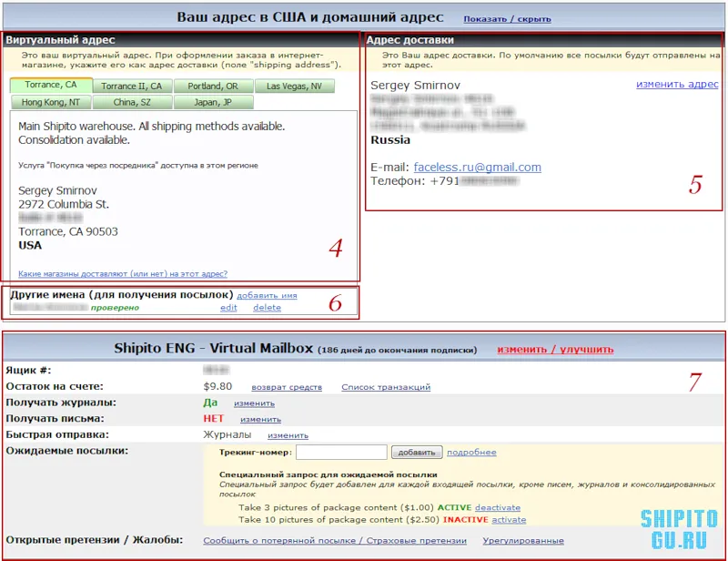Select the Las Vegas, NV tab
The width and height of the screenshot is (728, 561).
click(294, 86)
